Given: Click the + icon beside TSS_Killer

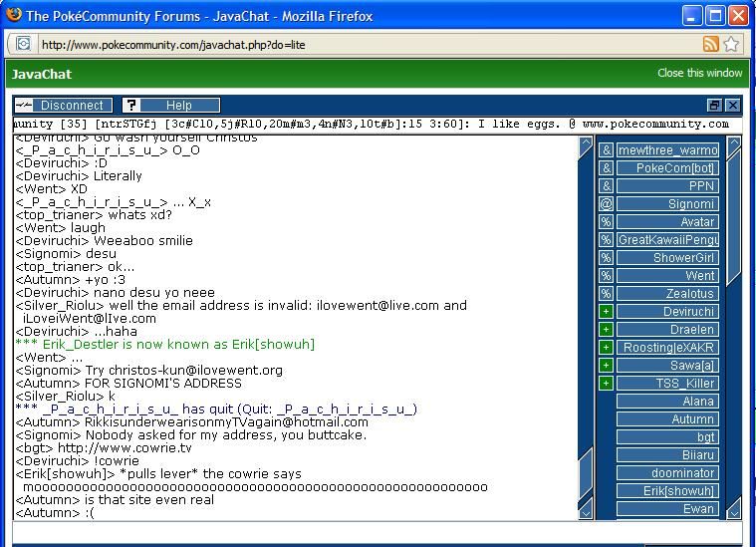Looking at the screenshot, I should click(606, 383).
